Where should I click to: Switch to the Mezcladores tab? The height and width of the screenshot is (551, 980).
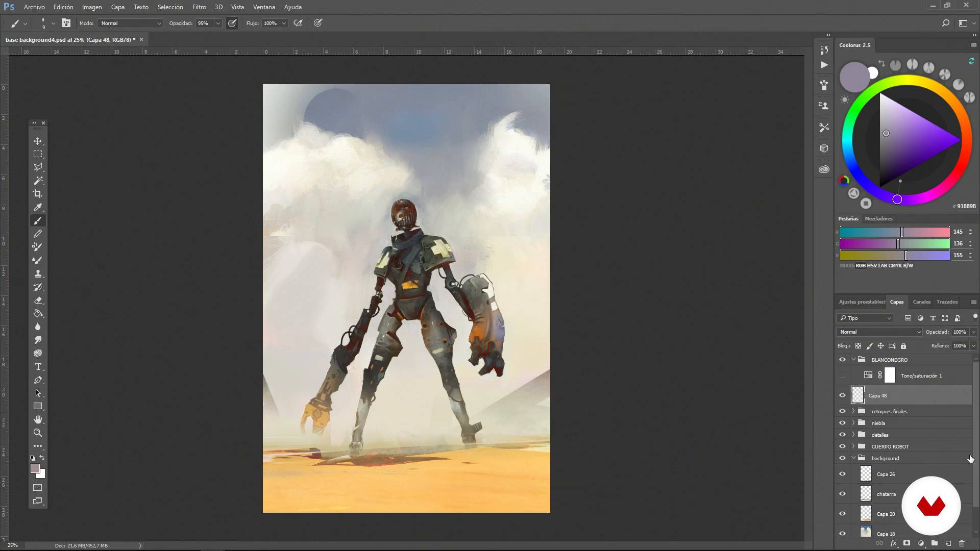[x=878, y=218]
